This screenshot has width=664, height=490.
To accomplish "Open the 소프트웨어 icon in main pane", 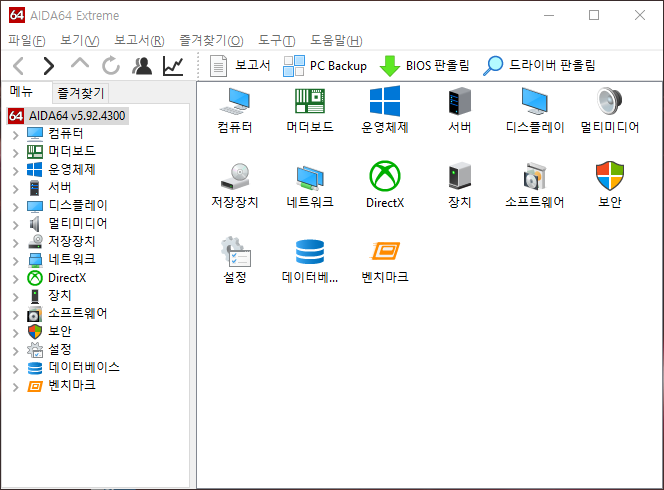I will point(534,176).
